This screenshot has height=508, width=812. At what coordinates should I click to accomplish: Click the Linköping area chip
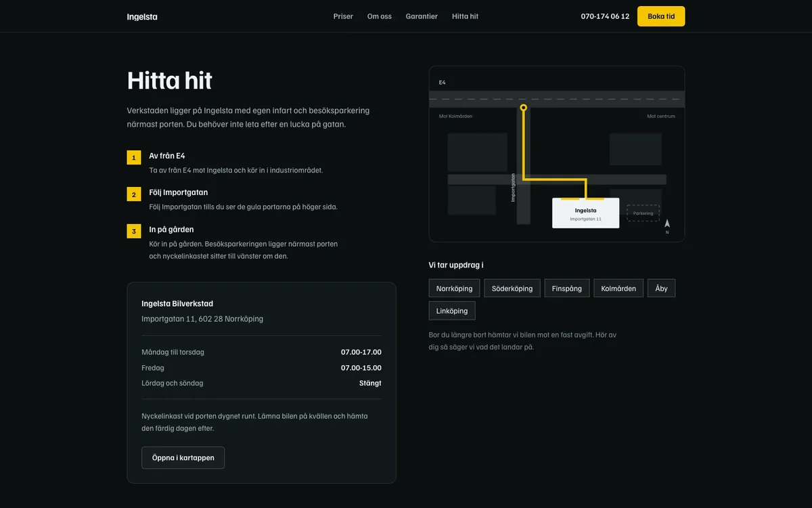click(452, 311)
